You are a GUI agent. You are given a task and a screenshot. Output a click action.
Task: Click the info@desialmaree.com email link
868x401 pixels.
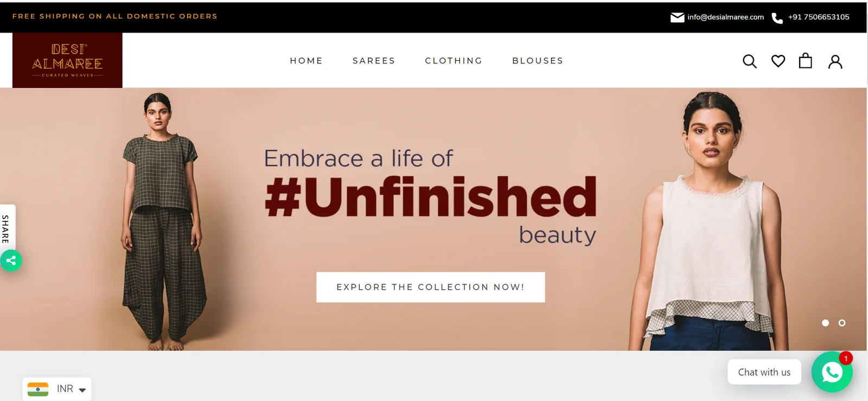725,17
